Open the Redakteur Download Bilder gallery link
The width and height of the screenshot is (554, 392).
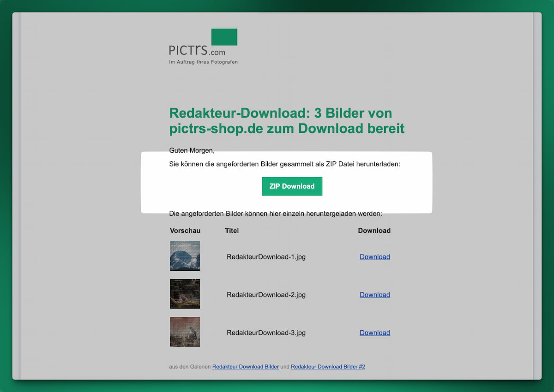(x=245, y=367)
